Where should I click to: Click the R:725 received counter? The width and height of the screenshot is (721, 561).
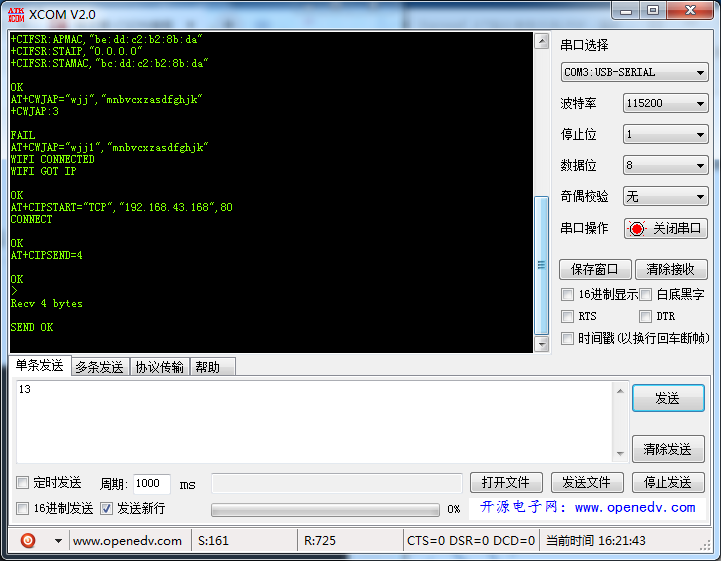[320, 541]
